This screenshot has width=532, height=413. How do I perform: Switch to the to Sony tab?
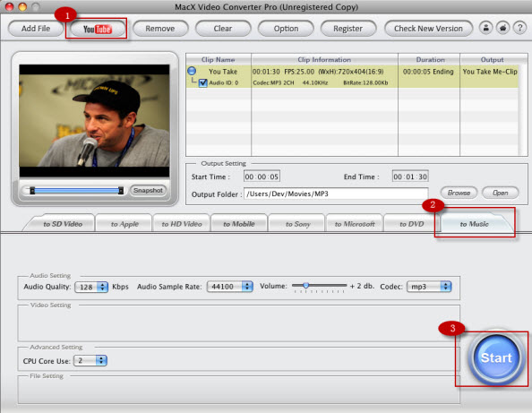coord(297,224)
